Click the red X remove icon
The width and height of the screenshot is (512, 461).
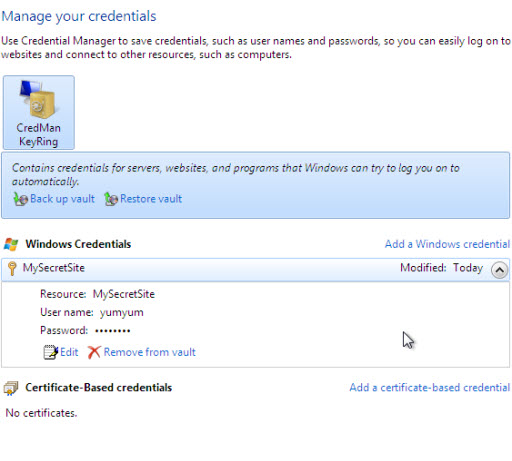94,352
